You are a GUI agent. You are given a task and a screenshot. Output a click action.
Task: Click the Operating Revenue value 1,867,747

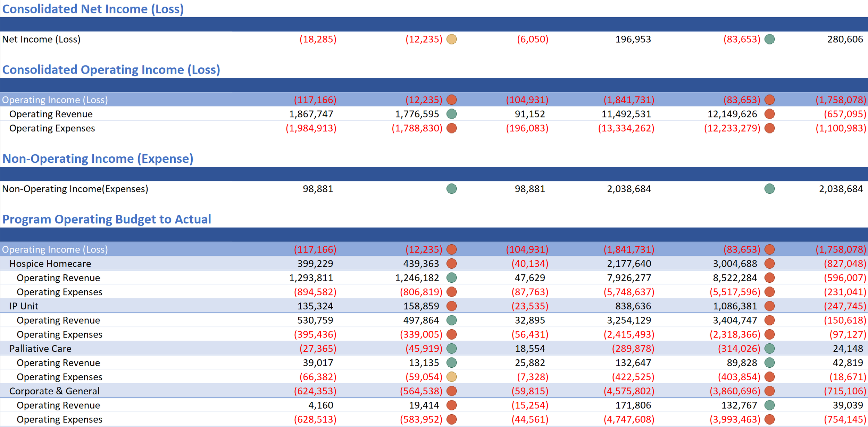point(311,114)
